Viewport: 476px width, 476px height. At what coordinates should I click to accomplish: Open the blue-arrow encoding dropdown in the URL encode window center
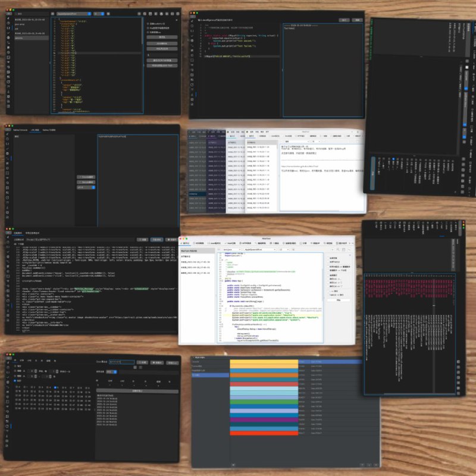[86, 187]
